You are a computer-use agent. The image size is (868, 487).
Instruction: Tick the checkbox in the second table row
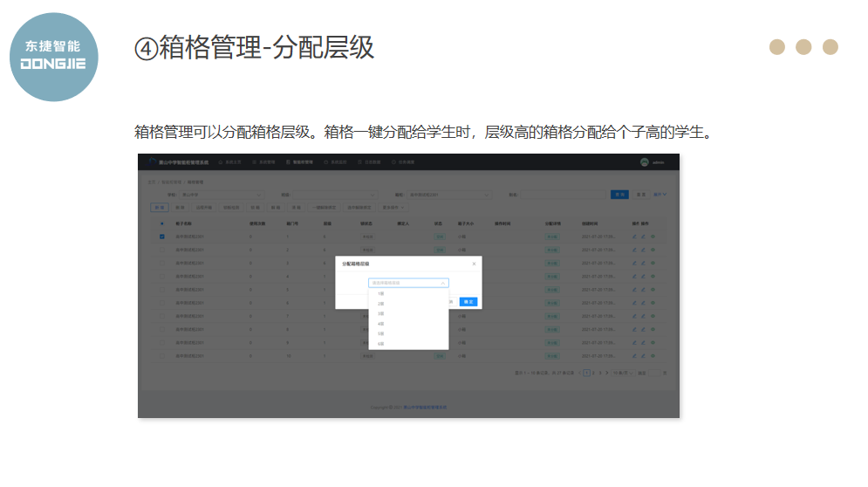click(161, 250)
